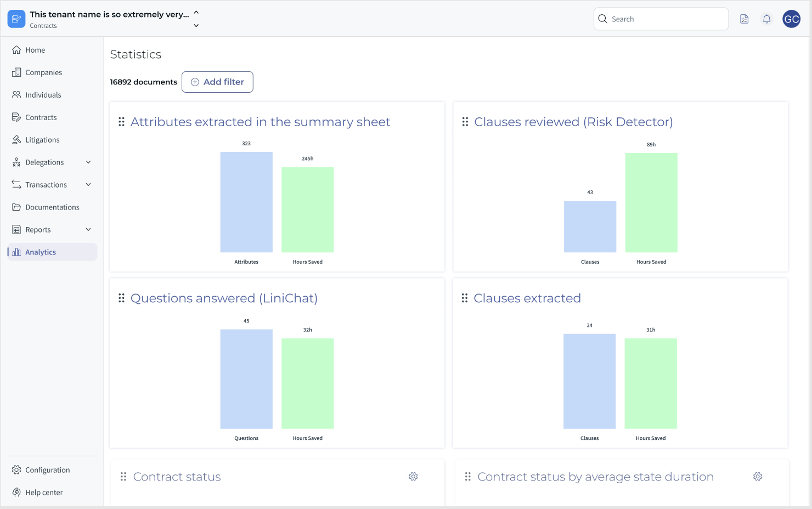This screenshot has height=509, width=812.
Task: Click the truncated tenant name
Action: [109, 14]
